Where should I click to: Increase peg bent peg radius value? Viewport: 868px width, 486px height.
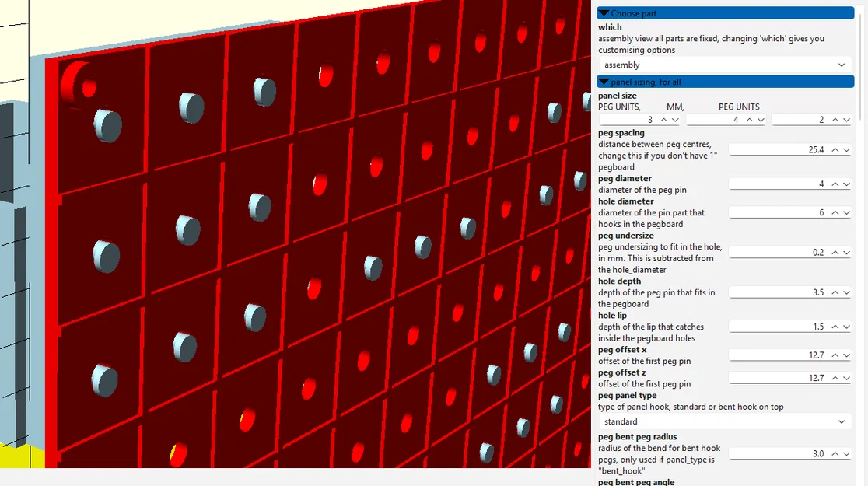tap(835, 454)
